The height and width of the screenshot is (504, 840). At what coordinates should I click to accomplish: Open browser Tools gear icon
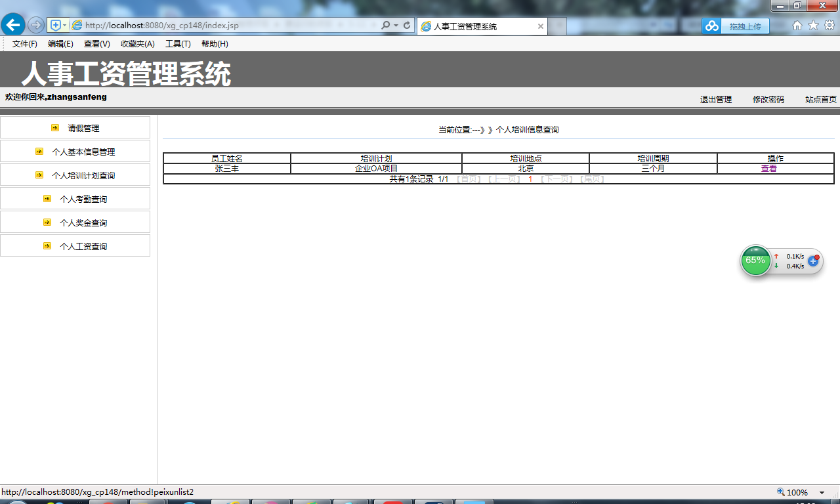coord(829,25)
